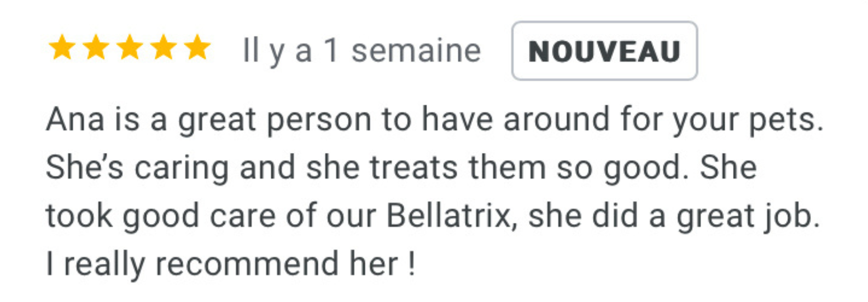Select the third star in the rating
The image size is (868, 302).
coord(129,48)
